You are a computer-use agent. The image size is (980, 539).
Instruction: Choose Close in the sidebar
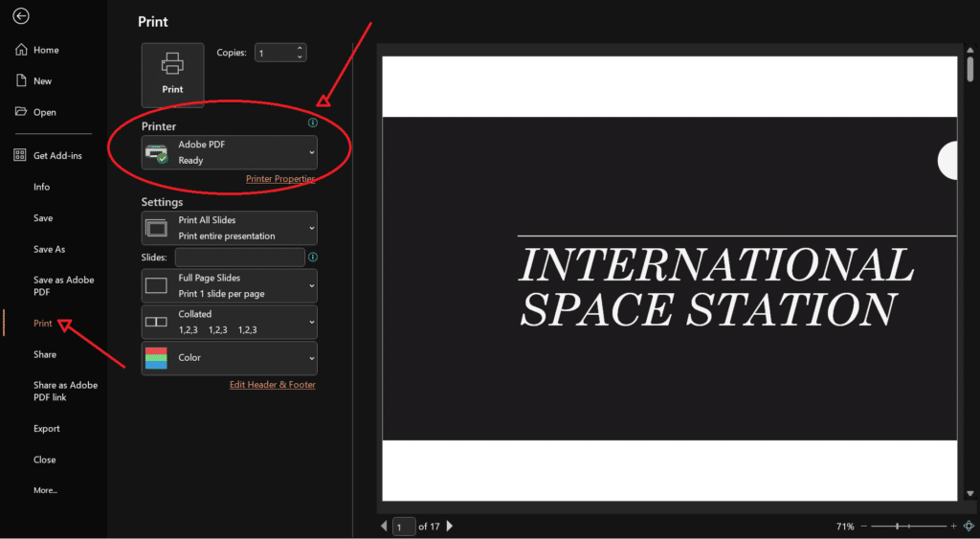(45, 460)
